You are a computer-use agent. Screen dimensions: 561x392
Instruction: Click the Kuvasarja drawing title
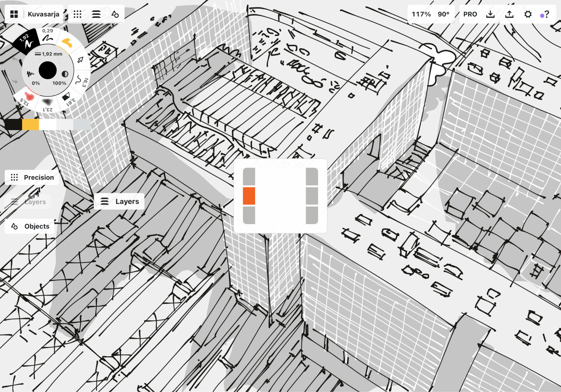click(x=44, y=14)
